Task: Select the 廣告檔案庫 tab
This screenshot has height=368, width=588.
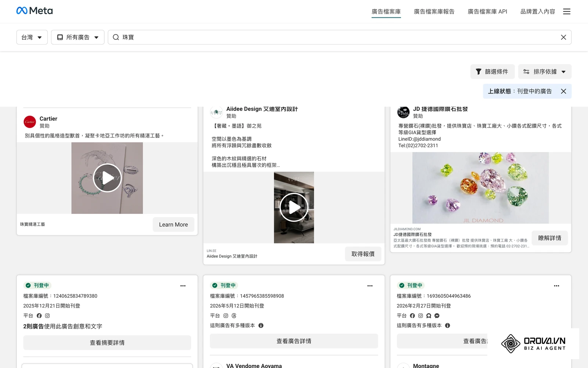Action: (386, 11)
